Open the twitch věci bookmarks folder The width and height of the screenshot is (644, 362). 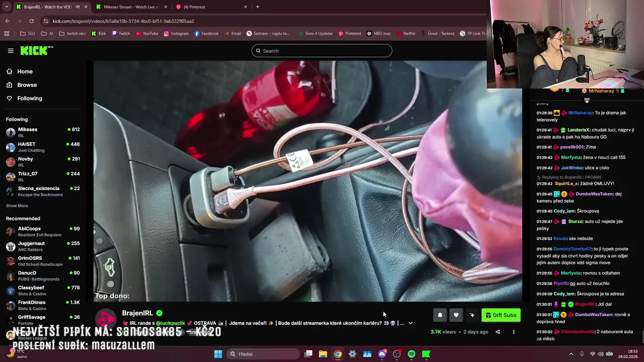click(72, 34)
